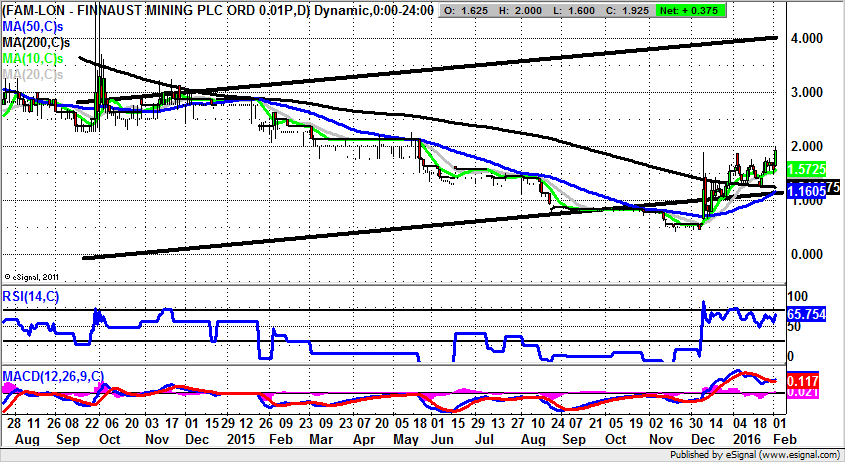Click the green 1.5725 price marker
The width and height of the screenshot is (845, 462).
click(x=806, y=170)
